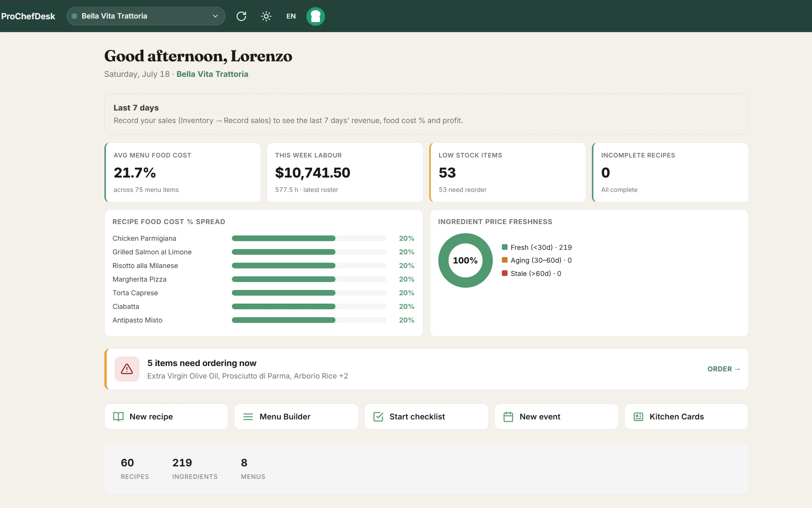Viewport: 812px width, 508px height.
Task: Click the 100% freshness donut chart
Action: (465, 260)
